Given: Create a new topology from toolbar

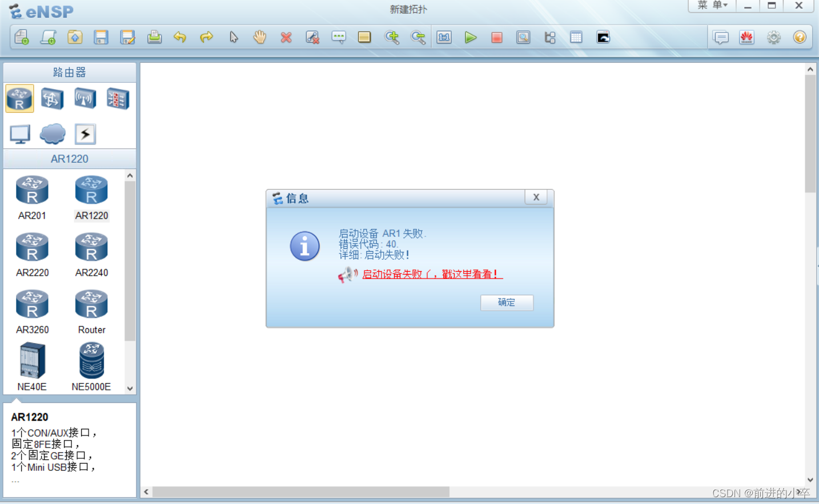Looking at the screenshot, I should 22,38.
